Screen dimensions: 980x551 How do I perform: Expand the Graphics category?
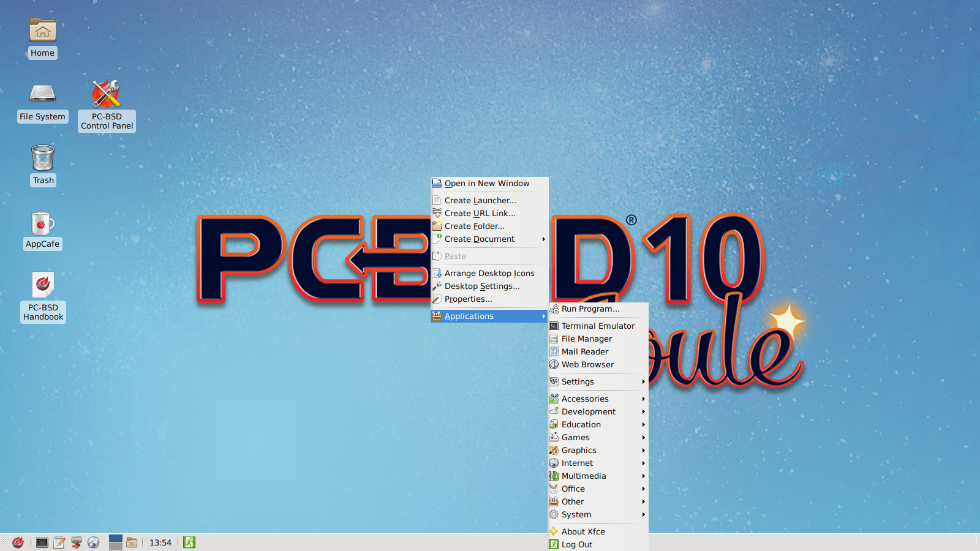pos(598,450)
